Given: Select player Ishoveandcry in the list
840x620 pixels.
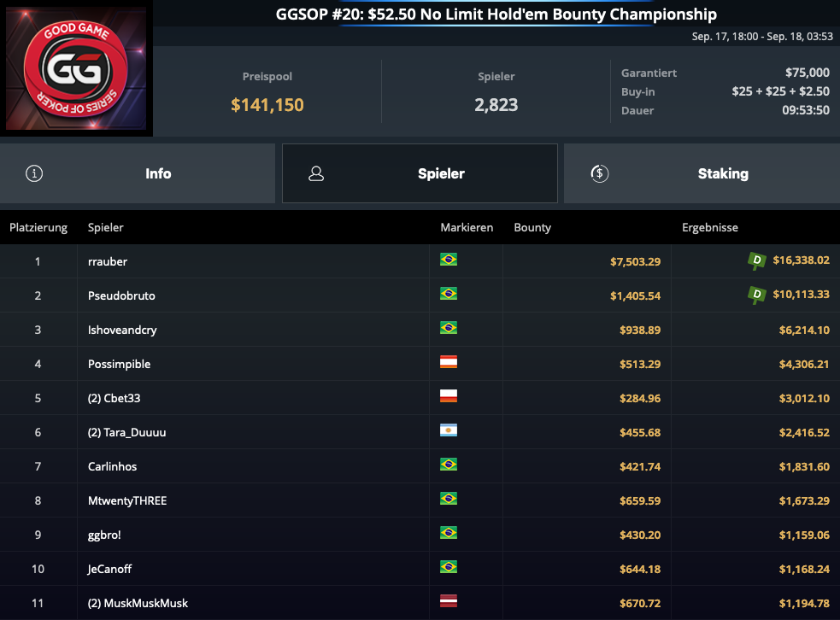Looking at the screenshot, I should [x=122, y=330].
